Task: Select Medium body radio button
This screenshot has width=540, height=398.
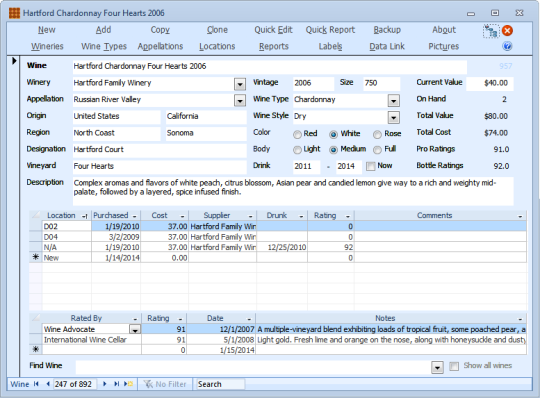Action: (333, 150)
